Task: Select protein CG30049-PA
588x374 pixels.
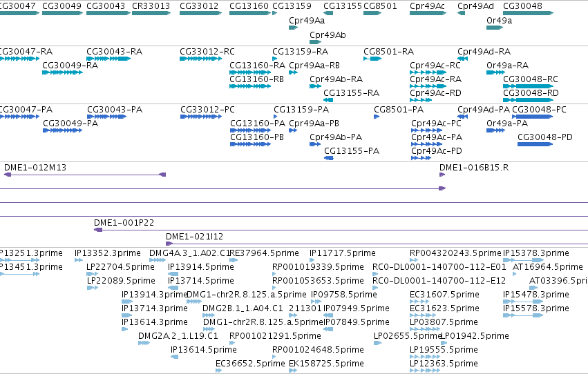Action: [63, 130]
